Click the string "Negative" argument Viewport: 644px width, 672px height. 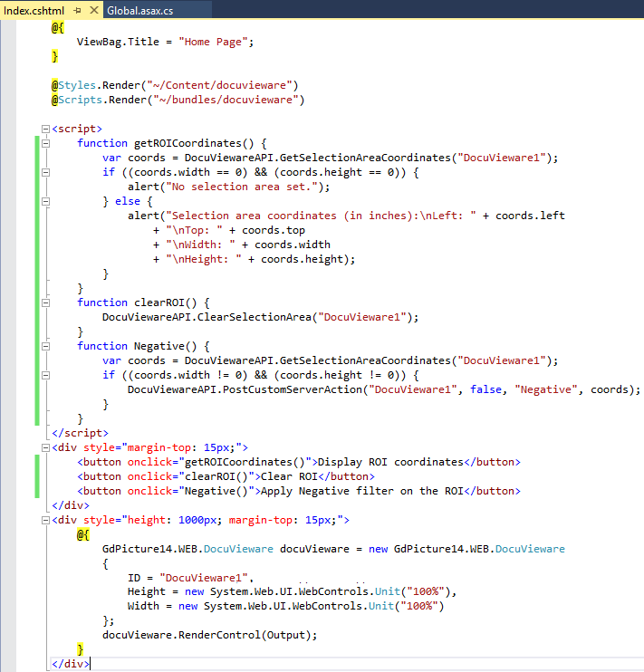[x=546, y=389]
